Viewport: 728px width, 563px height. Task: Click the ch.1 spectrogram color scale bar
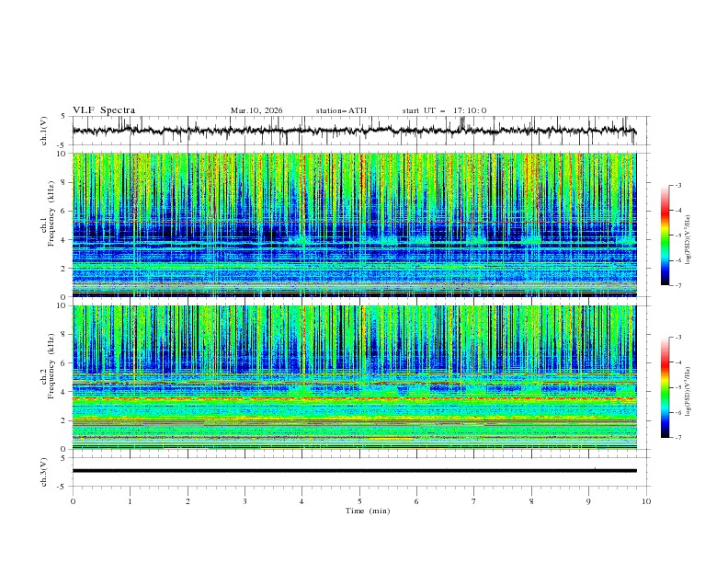665,236
